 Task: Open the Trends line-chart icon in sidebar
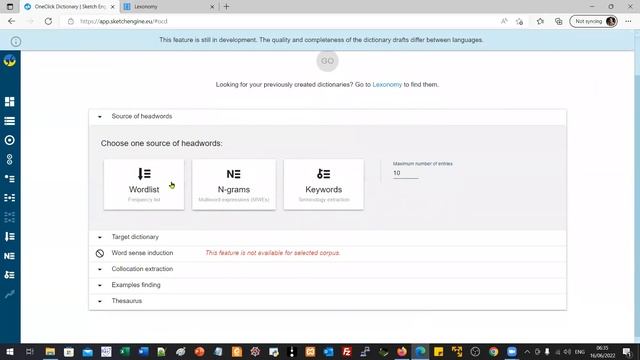click(x=9, y=294)
